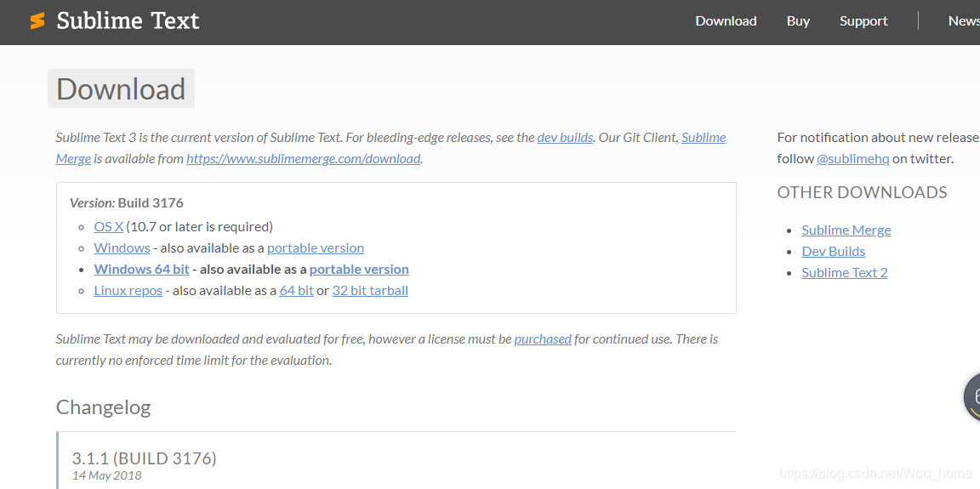Click the dark circular floating widget at right edge
The width and height of the screenshot is (980, 489).
point(971,397)
